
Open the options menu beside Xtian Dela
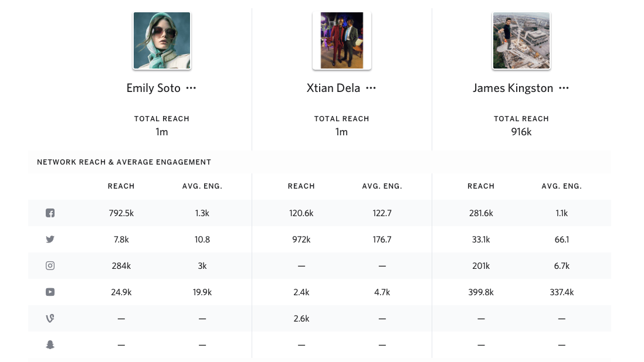coord(371,88)
